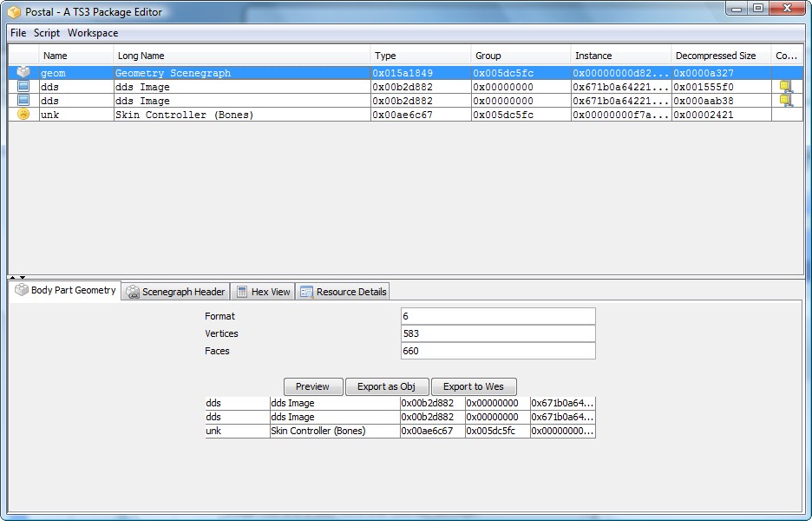Click into the Vertices field showing 583
The height and width of the screenshot is (521, 812).
click(x=498, y=333)
